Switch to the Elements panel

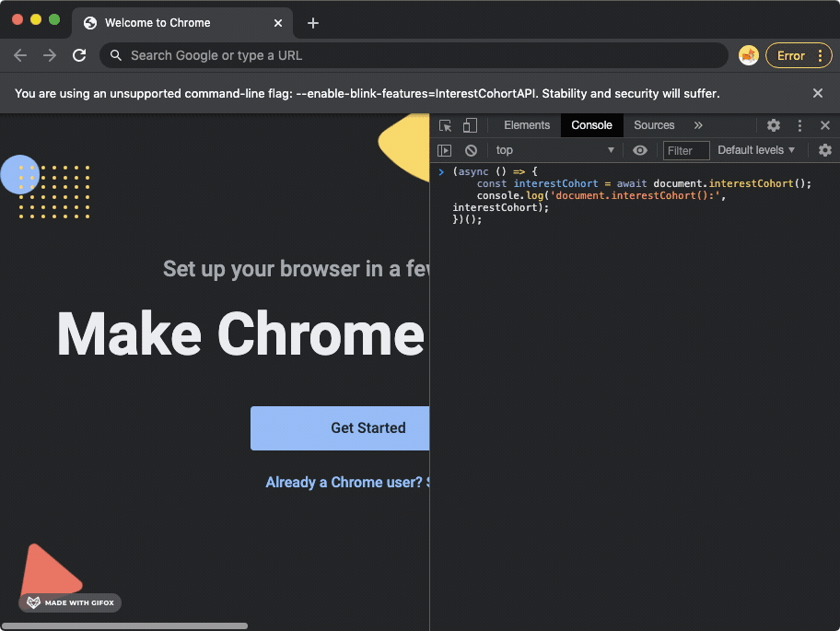click(527, 125)
